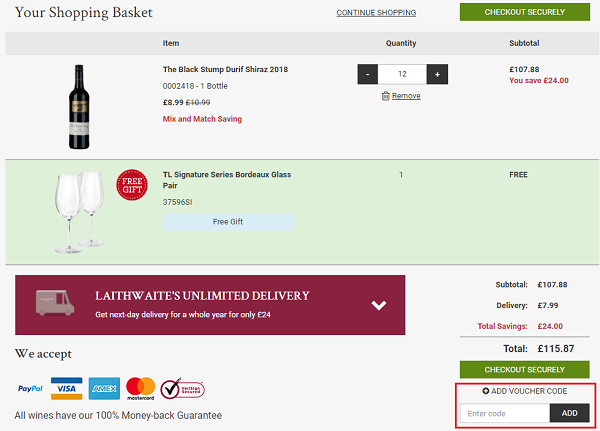
Task: Click the light blue Free Gift label
Action: (228, 222)
